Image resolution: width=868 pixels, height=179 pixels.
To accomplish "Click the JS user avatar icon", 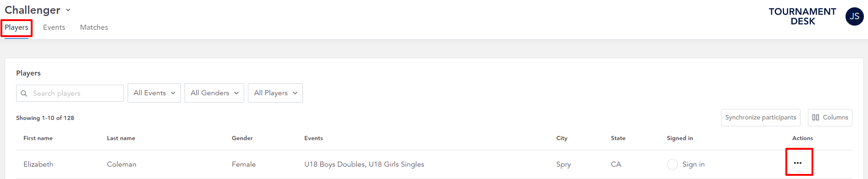I will (854, 16).
